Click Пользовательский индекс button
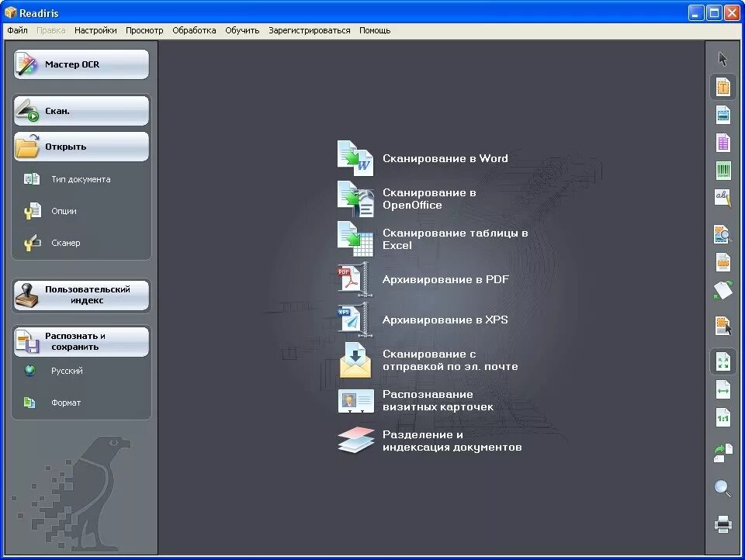745x560 pixels. 81,295
